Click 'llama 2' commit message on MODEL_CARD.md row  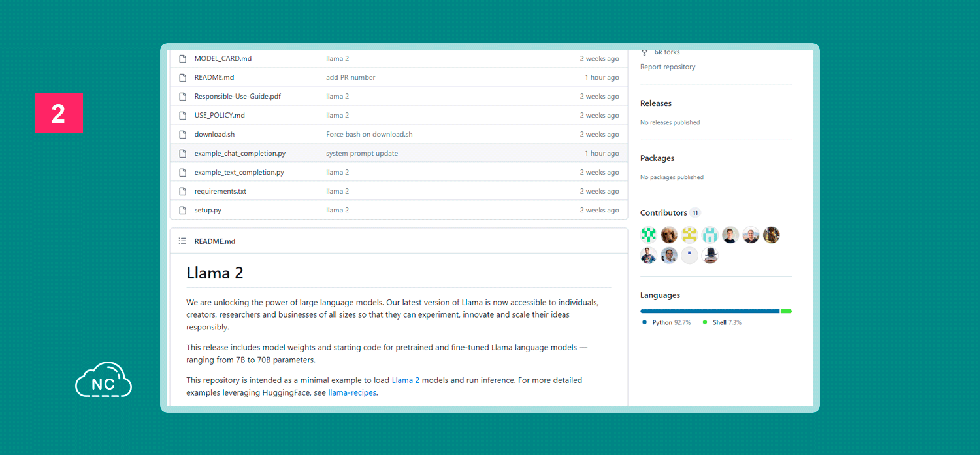point(338,58)
